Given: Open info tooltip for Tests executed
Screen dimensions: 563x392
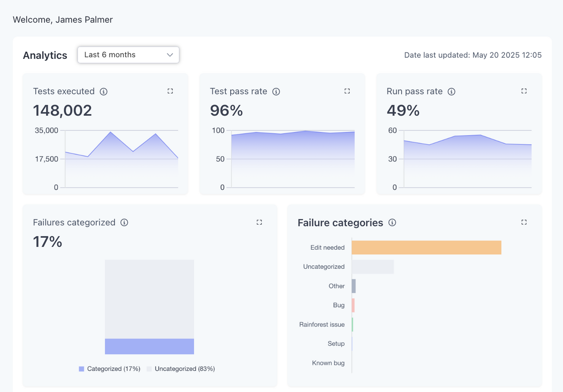Looking at the screenshot, I should click(x=104, y=91).
